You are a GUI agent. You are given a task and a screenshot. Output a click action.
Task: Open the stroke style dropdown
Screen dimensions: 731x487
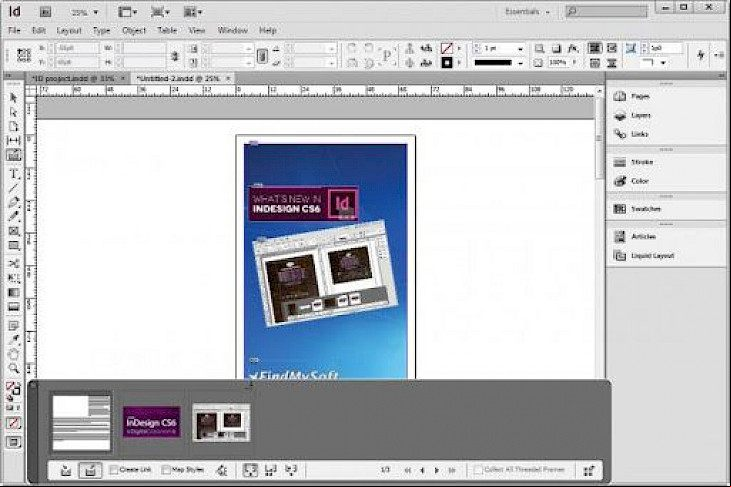pyautogui.click(x=520, y=63)
